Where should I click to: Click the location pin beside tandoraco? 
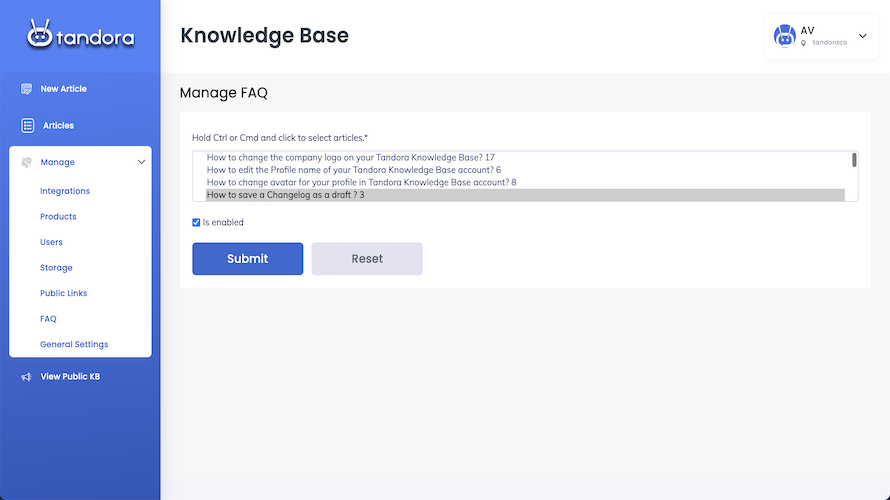(803, 43)
